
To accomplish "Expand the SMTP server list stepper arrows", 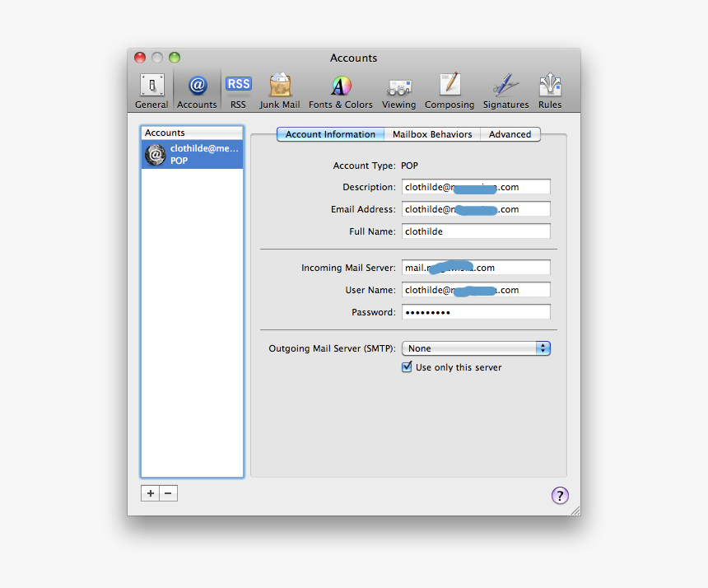I will point(543,348).
